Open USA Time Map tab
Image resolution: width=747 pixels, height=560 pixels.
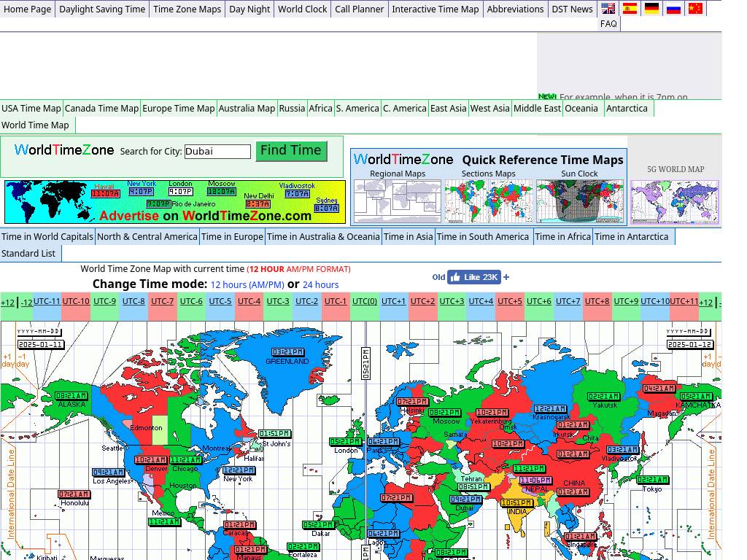tap(31, 108)
